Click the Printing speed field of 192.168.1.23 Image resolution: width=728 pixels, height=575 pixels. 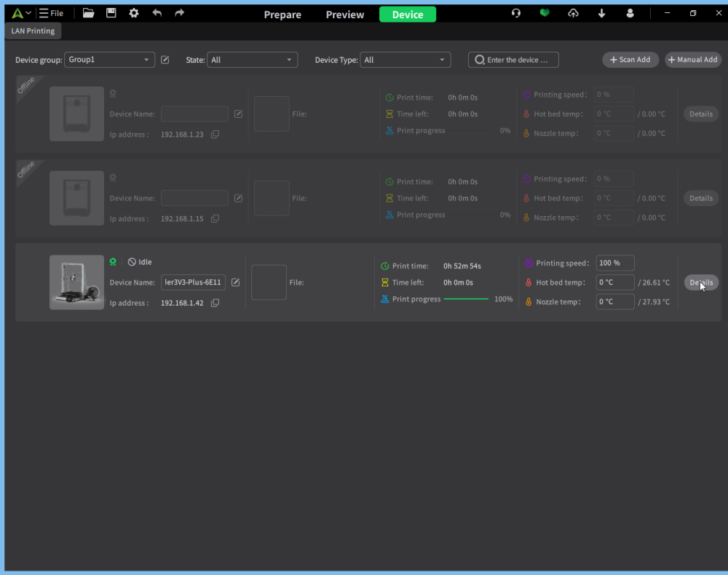[x=613, y=94]
